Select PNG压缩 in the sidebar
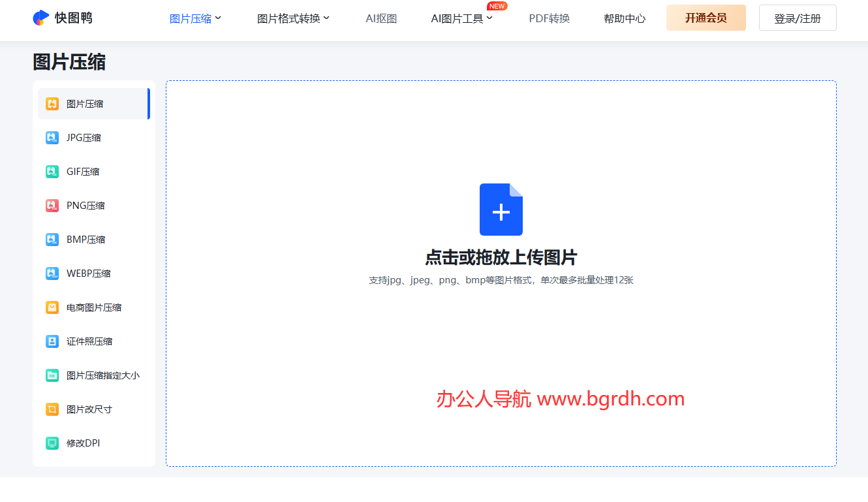 coord(94,206)
